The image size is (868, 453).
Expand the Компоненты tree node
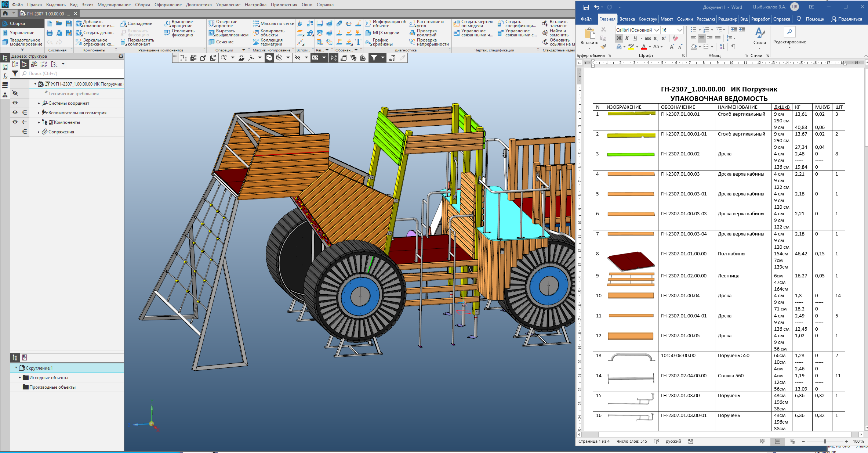39,122
